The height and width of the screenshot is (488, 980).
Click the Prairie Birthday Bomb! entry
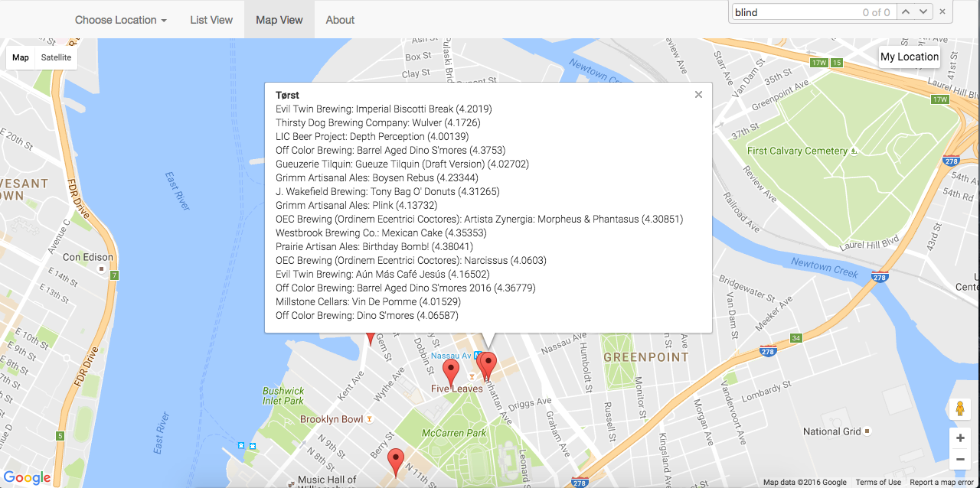(x=374, y=246)
